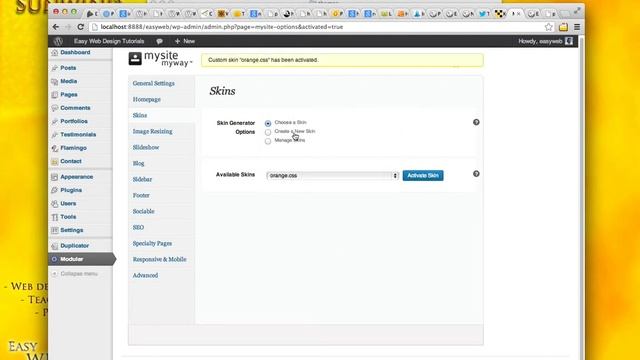
Task: Click the Tools icon in sidebar
Action: pos(55,217)
